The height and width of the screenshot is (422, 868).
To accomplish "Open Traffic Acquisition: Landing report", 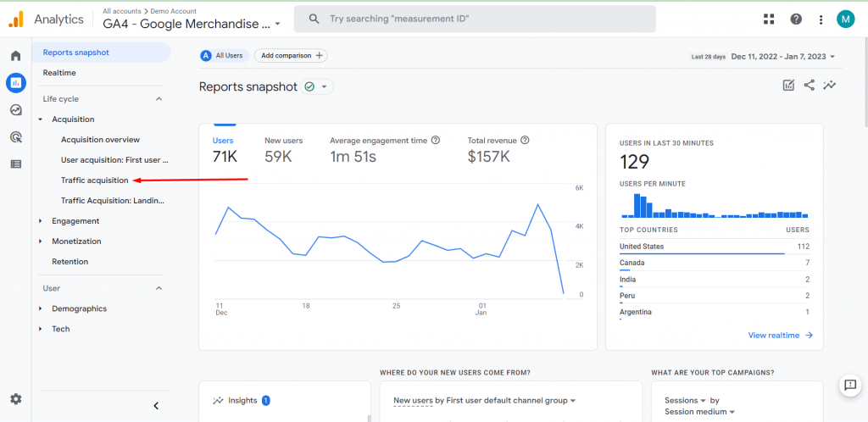I will click(x=113, y=201).
